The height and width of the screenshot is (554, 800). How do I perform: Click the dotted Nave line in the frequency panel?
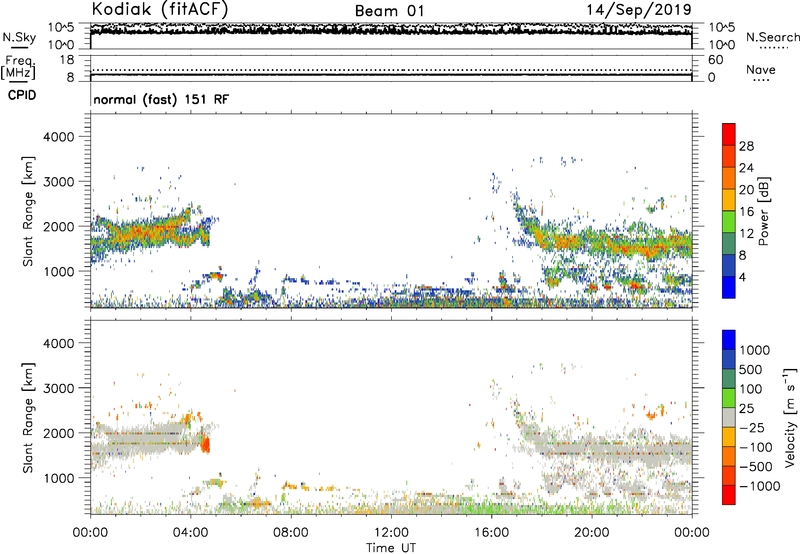[391, 70]
